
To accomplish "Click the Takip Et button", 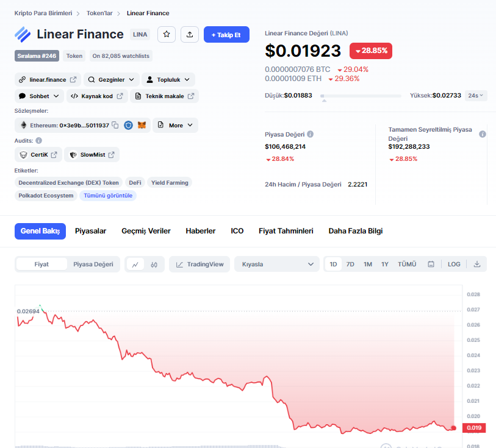I will (x=226, y=35).
